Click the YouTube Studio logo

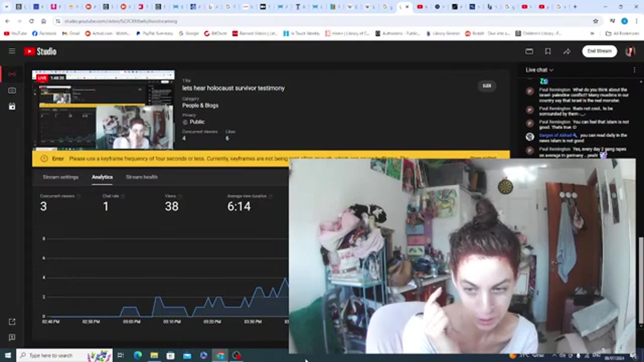coord(40,51)
